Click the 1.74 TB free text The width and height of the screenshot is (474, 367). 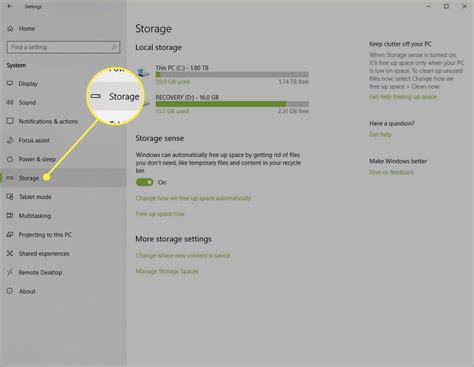(294, 82)
